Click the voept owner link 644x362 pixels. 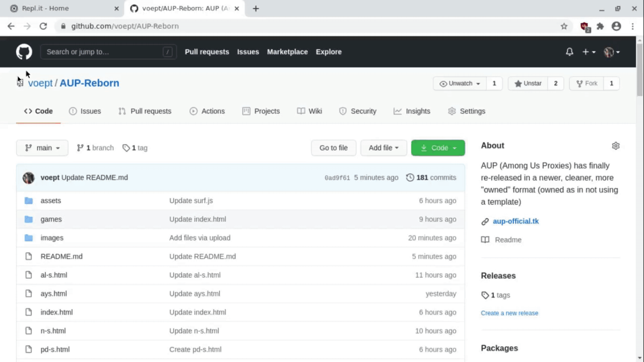pos(40,83)
